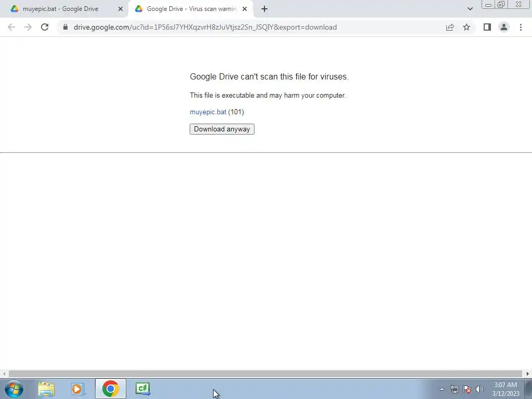Select the Google Drive - Virus scan warning tab

click(191, 9)
